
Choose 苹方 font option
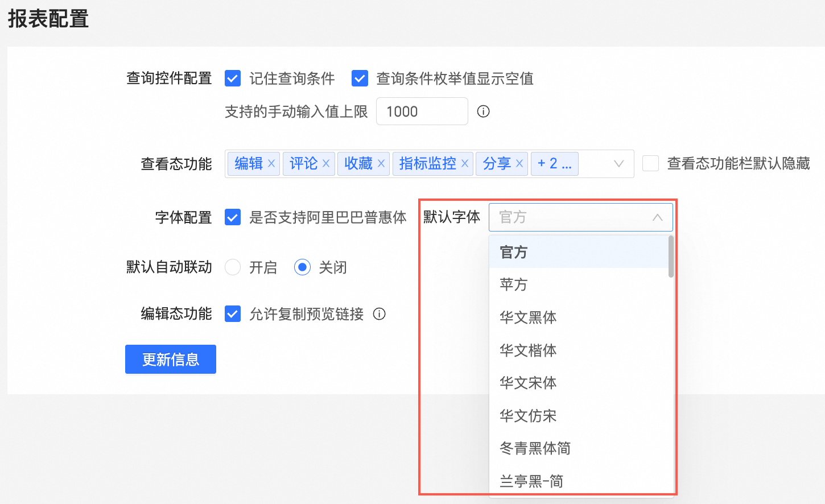579,284
